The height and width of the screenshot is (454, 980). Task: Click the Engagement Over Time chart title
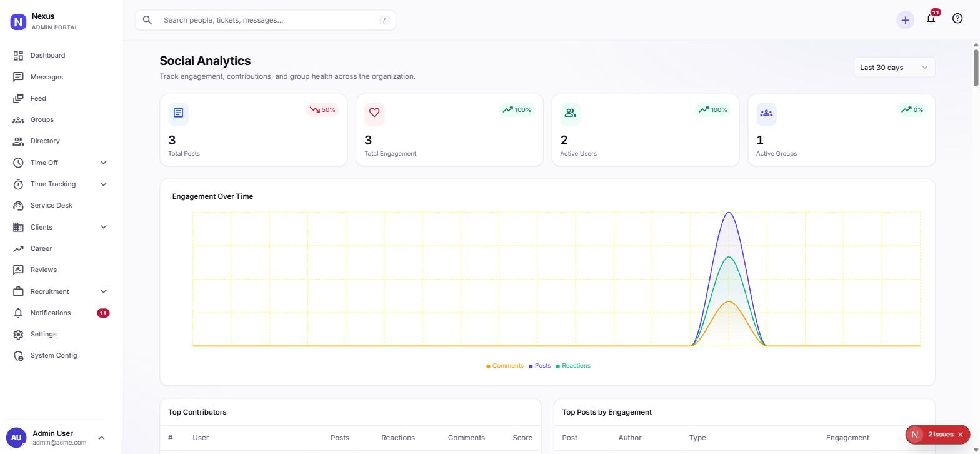click(212, 196)
